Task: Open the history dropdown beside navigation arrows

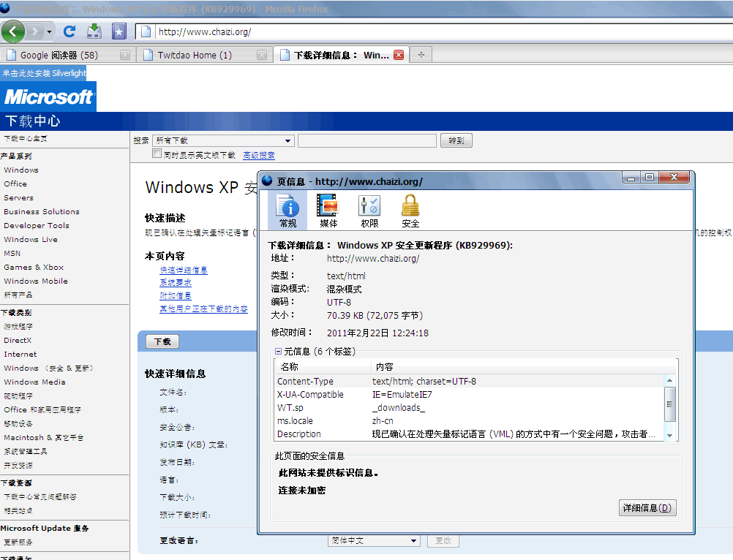Action: point(49,31)
